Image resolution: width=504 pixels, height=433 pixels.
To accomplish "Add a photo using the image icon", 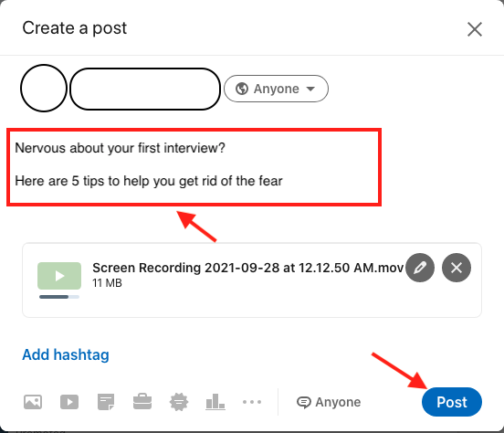I will click(x=33, y=402).
